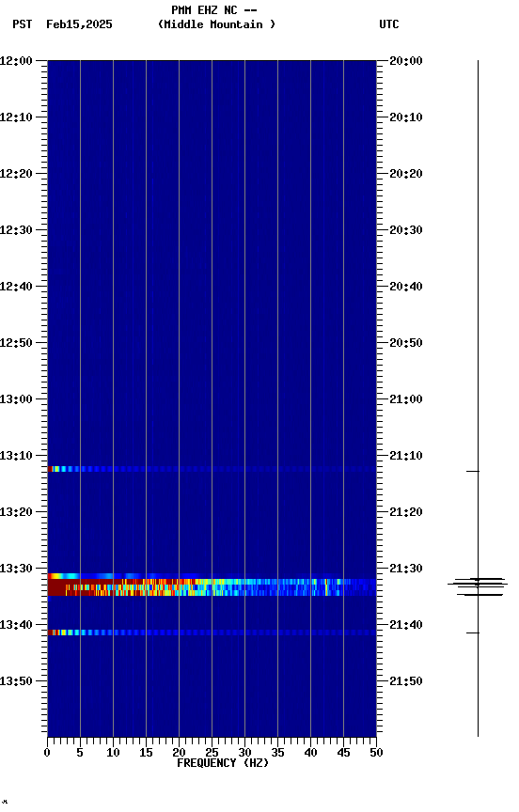Click the Middle Mountain station name label
This screenshot has height=812, width=519.
216,24
